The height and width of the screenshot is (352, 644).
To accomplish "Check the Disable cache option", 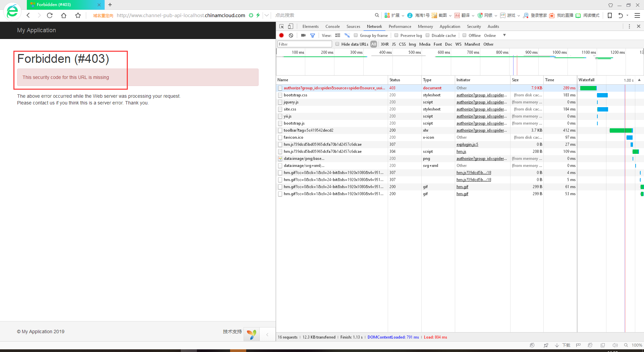I will pos(427,35).
